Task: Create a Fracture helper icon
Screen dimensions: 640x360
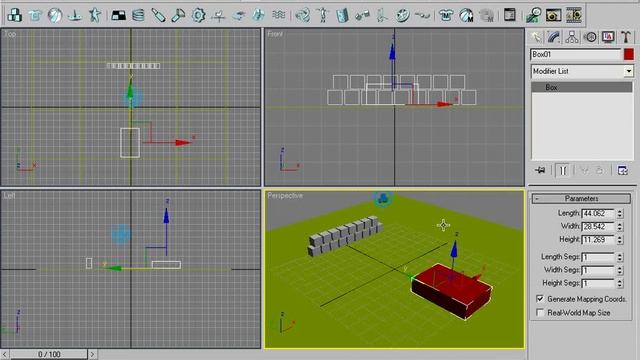Action: click(258, 15)
